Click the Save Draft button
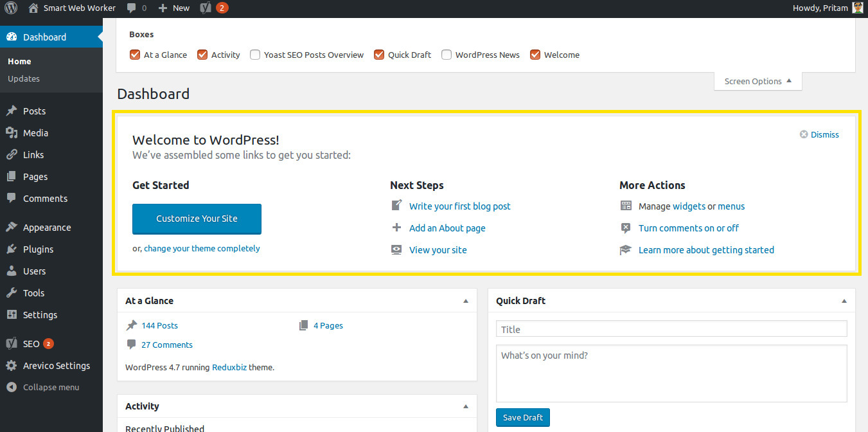The width and height of the screenshot is (868, 432). point(523,417)
